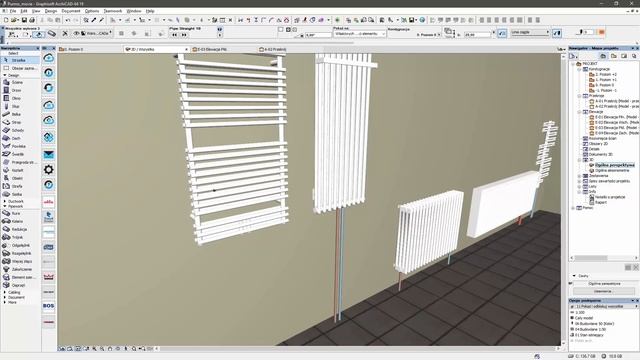The width and height of the screenshot is (640, 360).
Task: Open the Teamwork menu
Action: [113, 11]
